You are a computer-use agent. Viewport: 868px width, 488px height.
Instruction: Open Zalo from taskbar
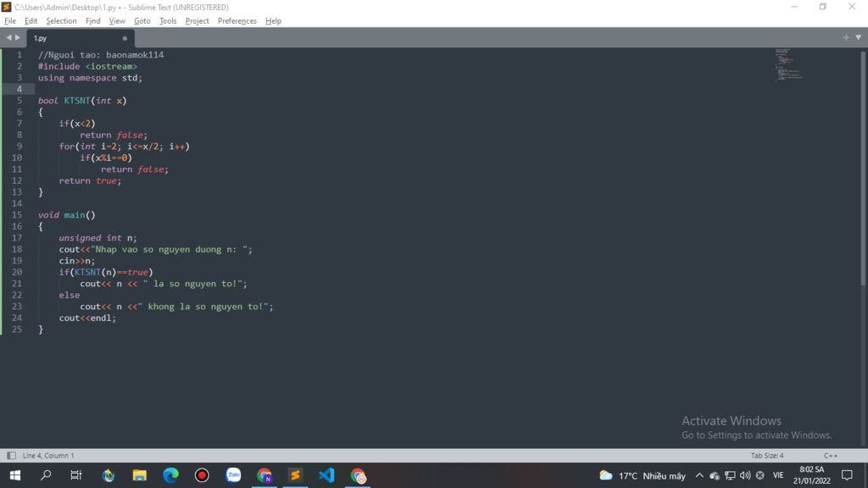click(234, 475)
